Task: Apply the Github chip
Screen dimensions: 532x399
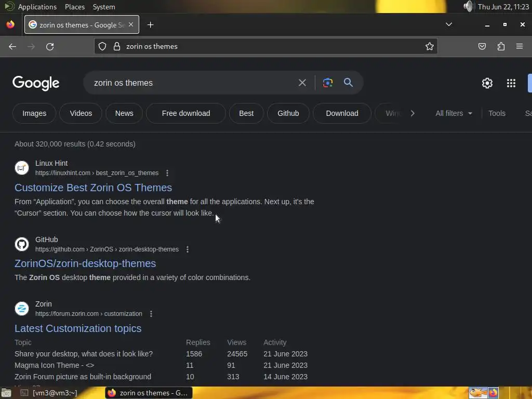Action: (x=288, y=113)
